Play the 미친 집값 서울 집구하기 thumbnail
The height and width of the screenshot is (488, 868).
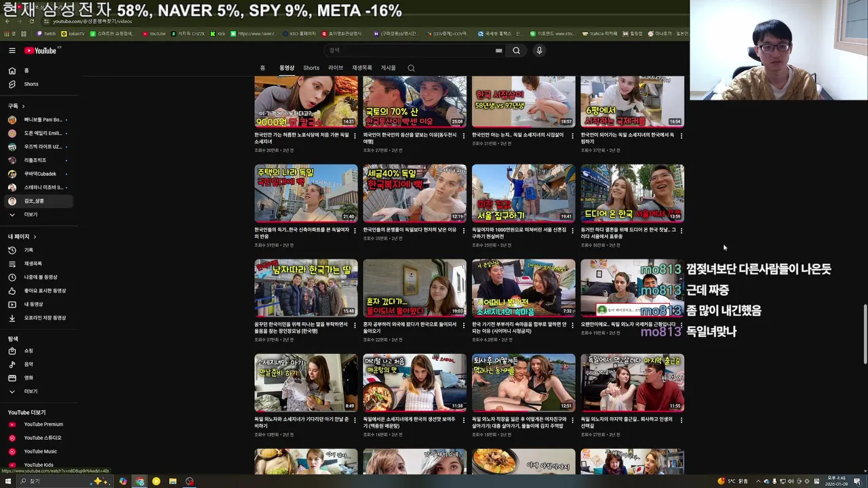pyautogui.click(x=524, y=193)
